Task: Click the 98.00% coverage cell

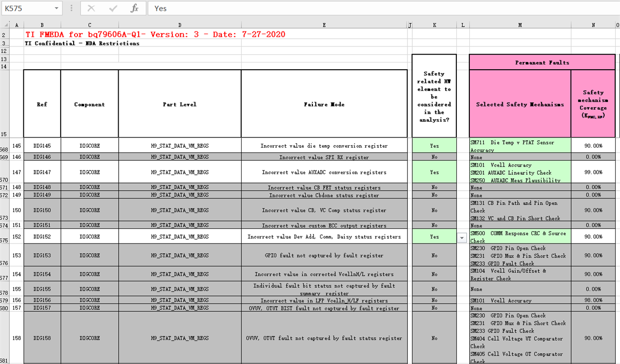Action: point(593,300)
